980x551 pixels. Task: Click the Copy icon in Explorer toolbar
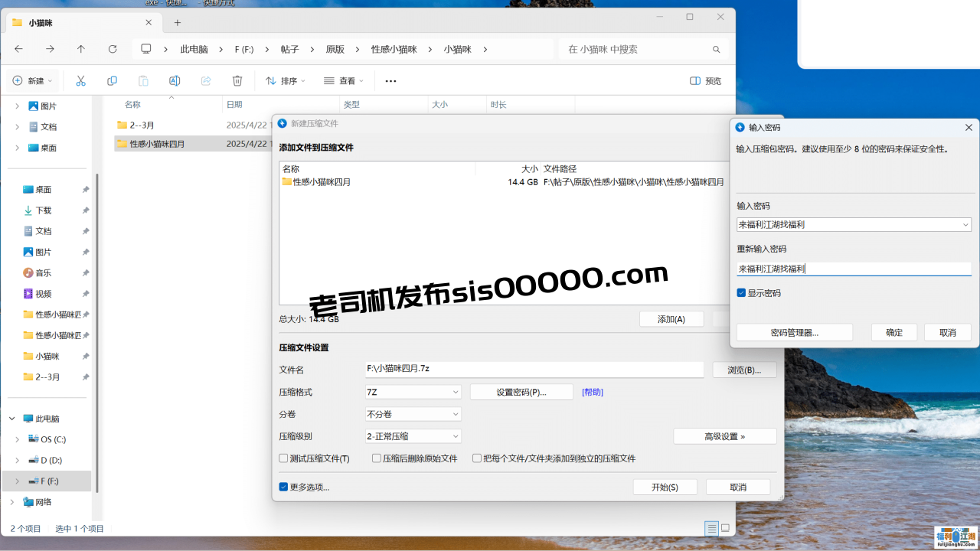pyautogui.click(x=112, y=81)
